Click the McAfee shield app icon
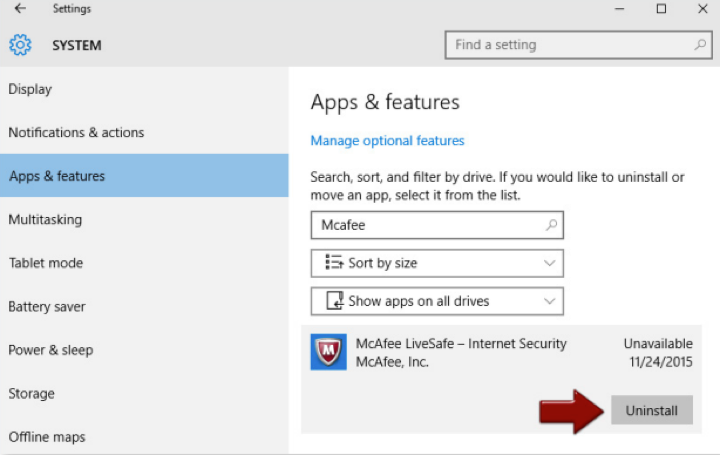The height and width of the screenshot is (455, 720). click(x=329, y=352)
